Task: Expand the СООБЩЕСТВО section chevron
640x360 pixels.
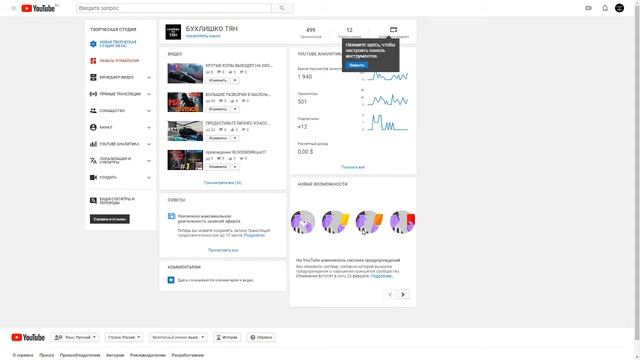Action: [x=149, y=111]
